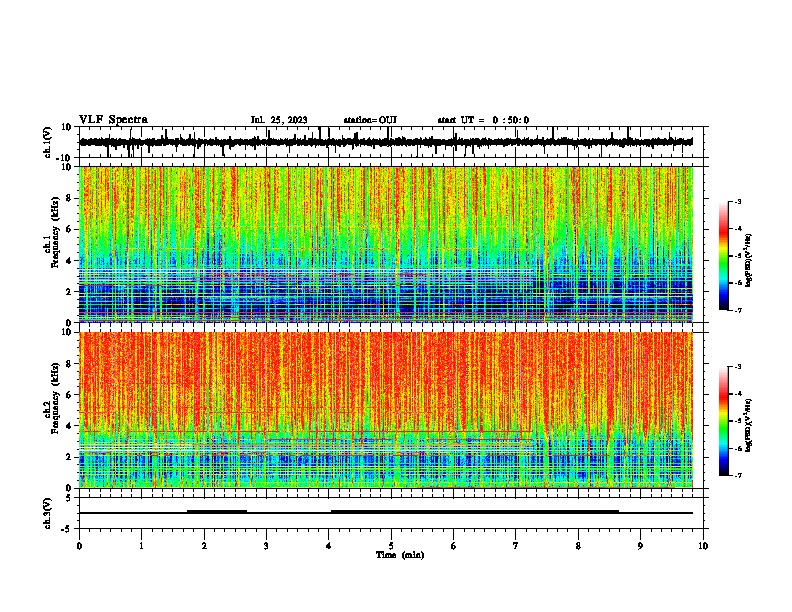The image size is (792, 612).
Task: Click the "-7" label on ch.2 color bar
Action: tap(738, 476)
